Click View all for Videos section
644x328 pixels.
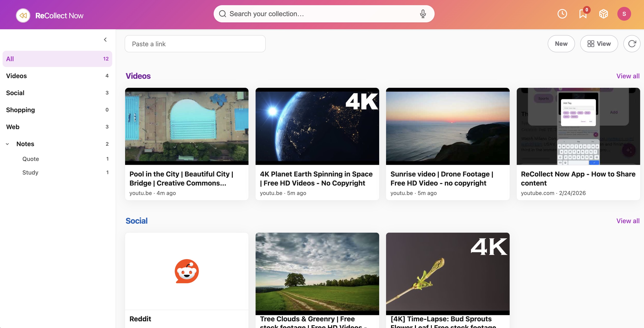point(628,76)
